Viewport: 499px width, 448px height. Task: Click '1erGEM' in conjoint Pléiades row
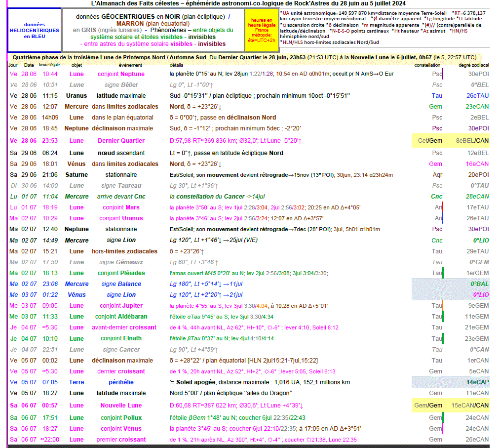pyautogui.click(x=478, y=273)
